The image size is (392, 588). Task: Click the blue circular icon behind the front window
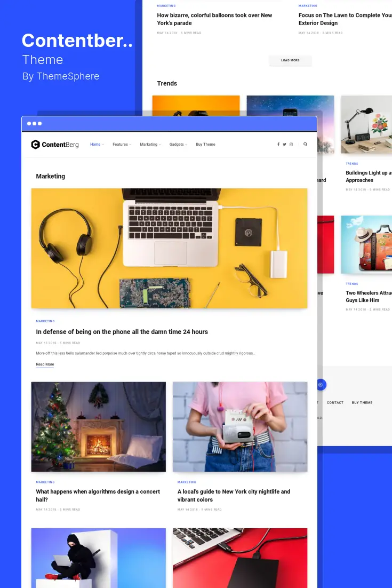(x=321, y=385)
